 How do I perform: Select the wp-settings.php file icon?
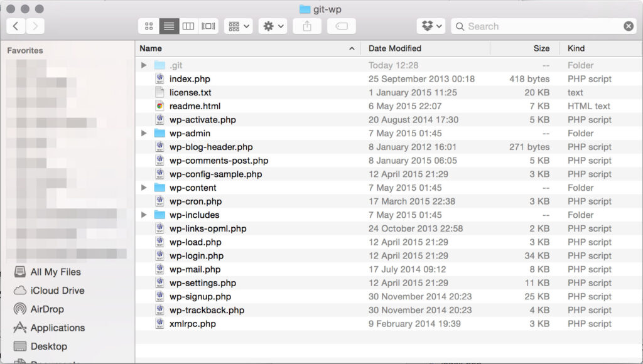pyautogui.click(x=159, y=283)
